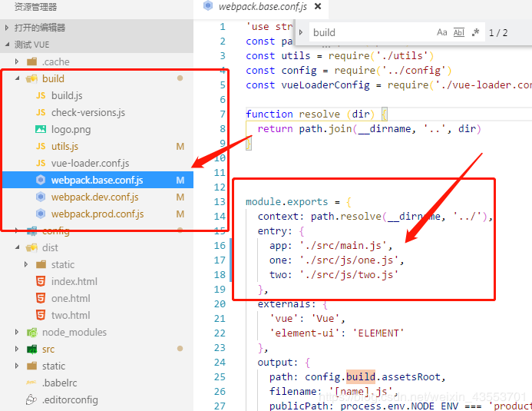Open utils.js file
The width and height of the screenshot is (532, 411).
pyautogui.click(x=64, y=146)
